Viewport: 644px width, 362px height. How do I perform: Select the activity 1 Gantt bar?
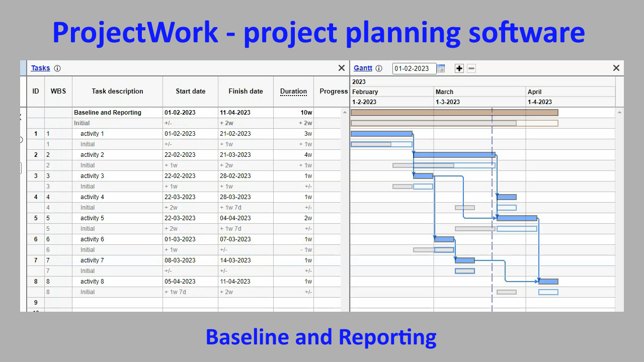[x=381, y=134]
